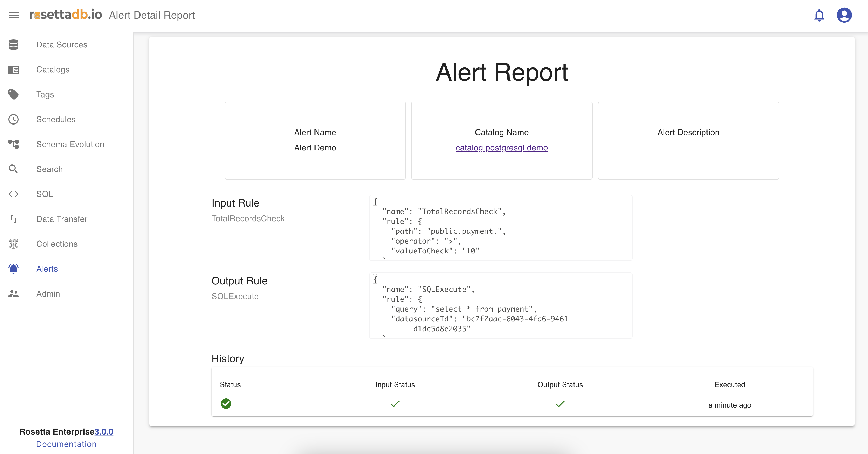Screen dimensions: 868x454
Task: Click the green status check in History
Action: (x=226, y=404)
